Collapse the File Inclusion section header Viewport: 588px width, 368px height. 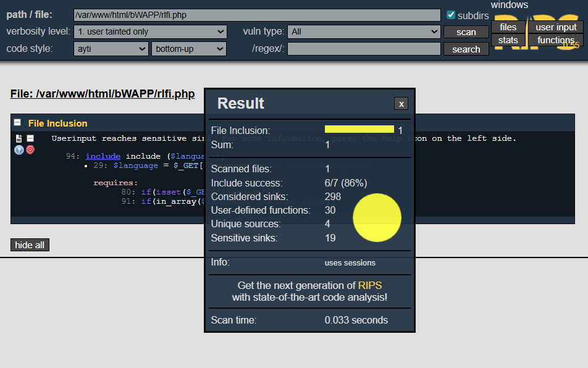click(18, 123)
